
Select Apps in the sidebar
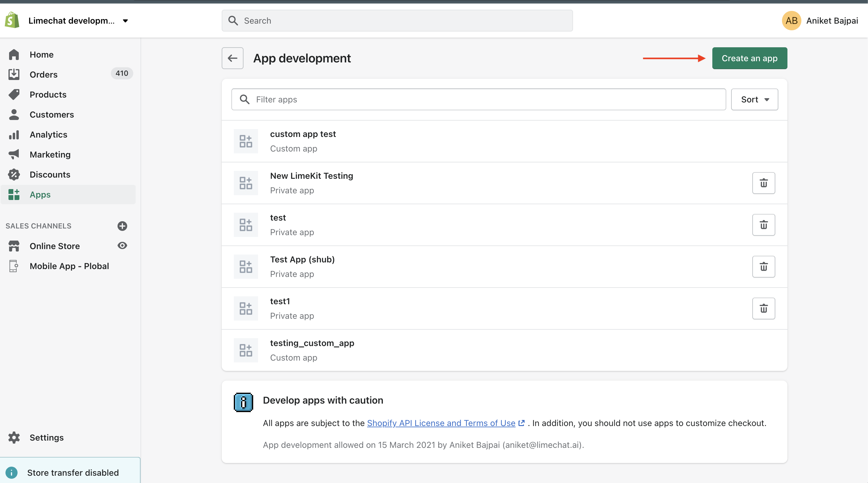coord(68,195)
